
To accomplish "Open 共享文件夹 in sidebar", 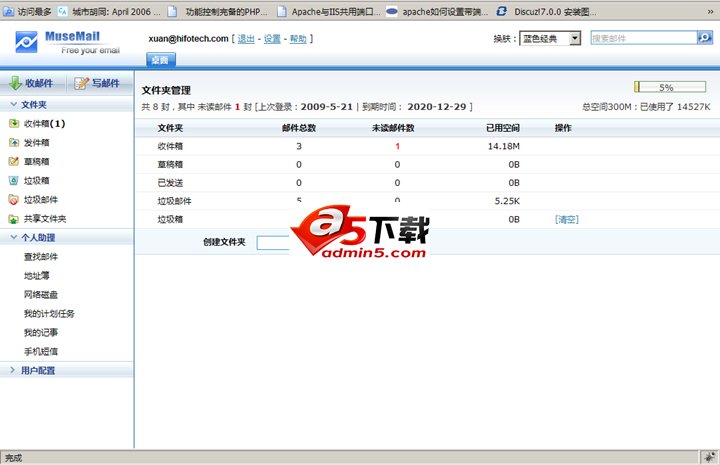I will click(45, 218).
